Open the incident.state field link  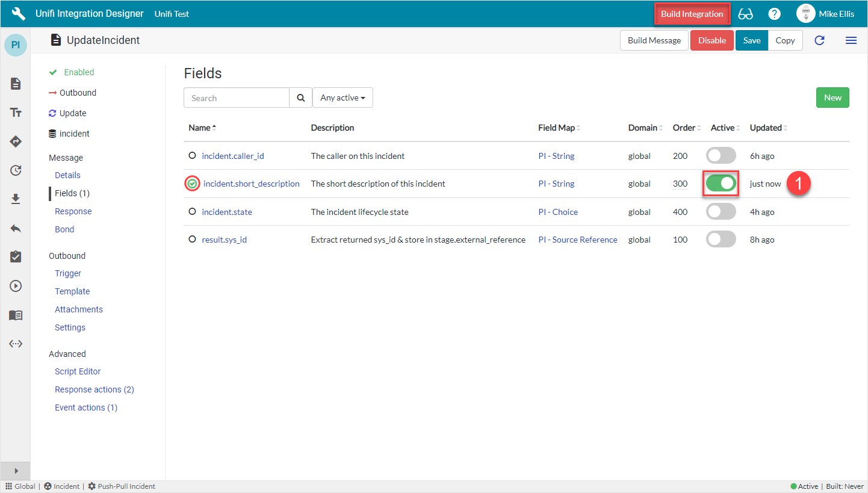(227, 212)
